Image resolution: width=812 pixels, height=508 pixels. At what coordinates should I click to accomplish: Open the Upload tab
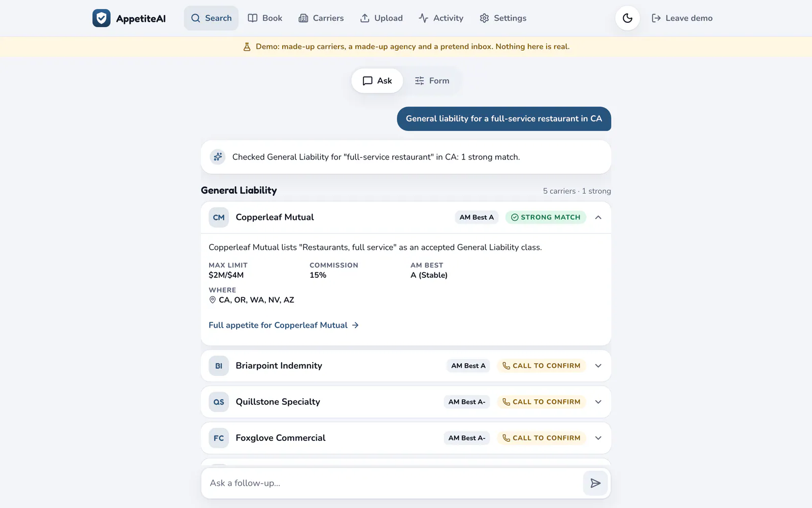tap(382, 18)
